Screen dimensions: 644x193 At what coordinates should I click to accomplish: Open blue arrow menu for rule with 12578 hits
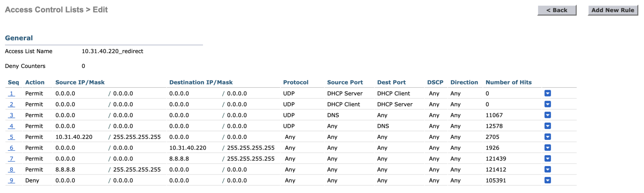coord(547,126)
